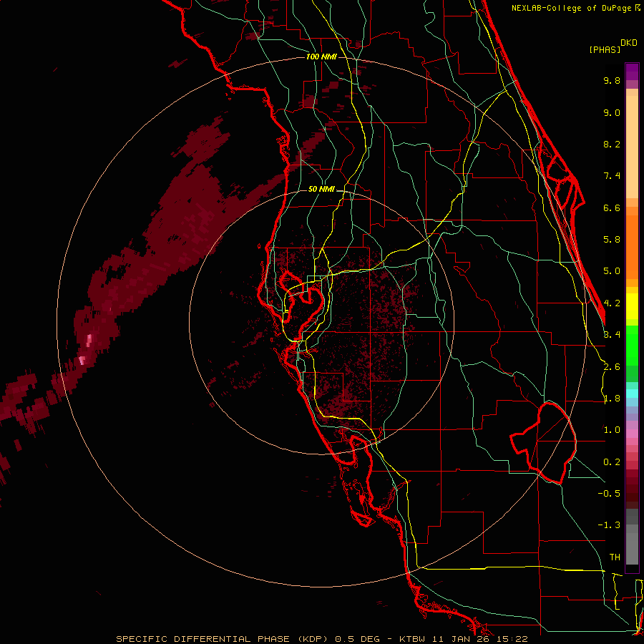Image resolution: width=644 pixels, height=644 pixels.
Task: Click the -0.5 value on the color scale
Action: coord(609,494)
